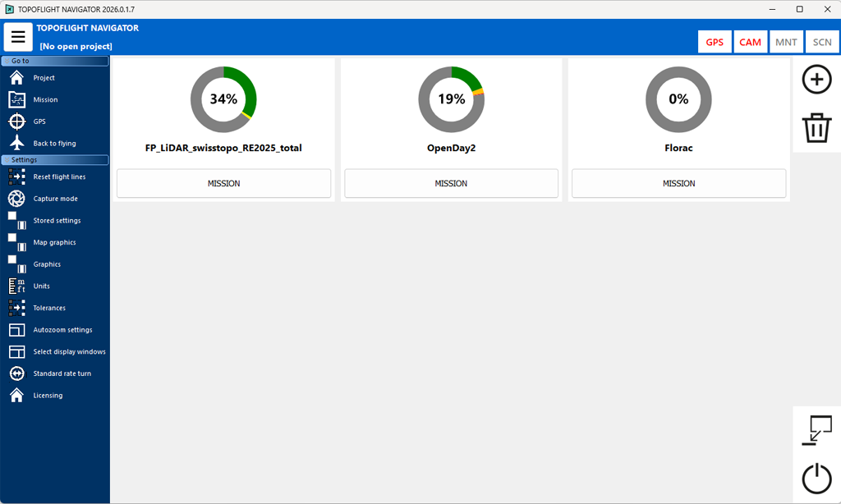Toggle the CAM status indicator
Image resolution: width=841 pixels, height=504 pixels.
[750, 42]
